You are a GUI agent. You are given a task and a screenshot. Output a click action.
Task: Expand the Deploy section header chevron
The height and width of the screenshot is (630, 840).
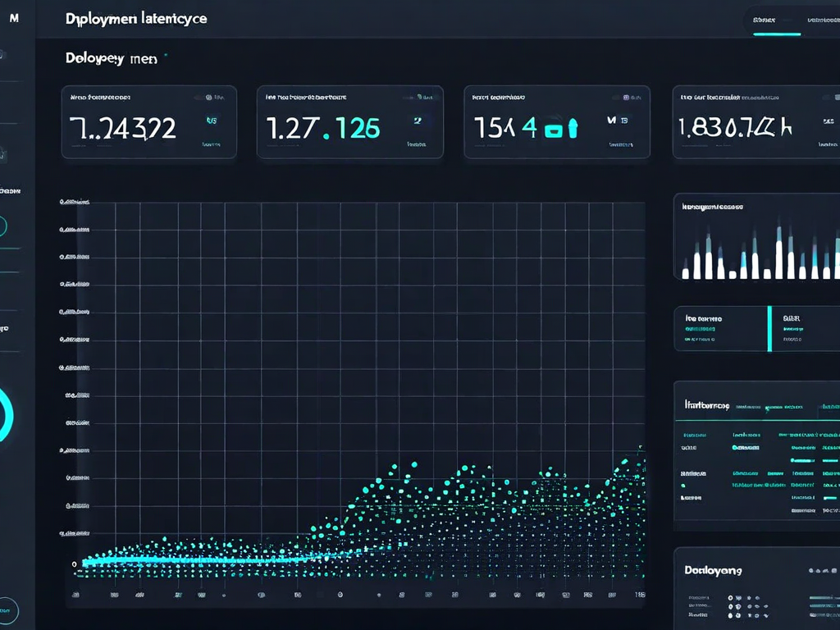point(164,57)
